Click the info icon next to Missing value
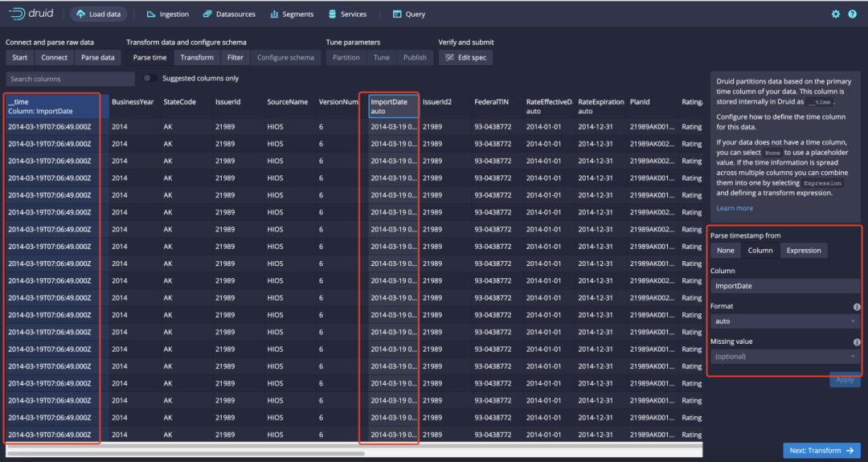The image size is (868, 462). pos(857,342)
